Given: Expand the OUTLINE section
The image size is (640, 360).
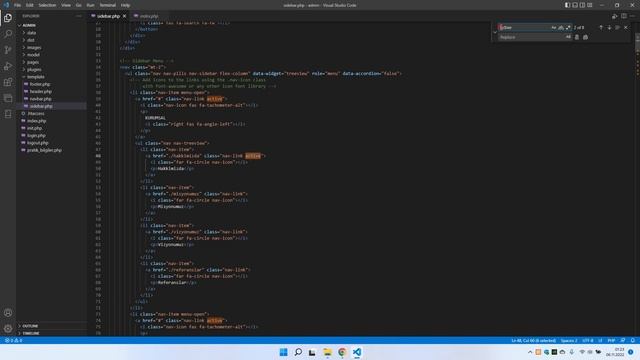Looking at the screenshot, I should coord(52,326).
